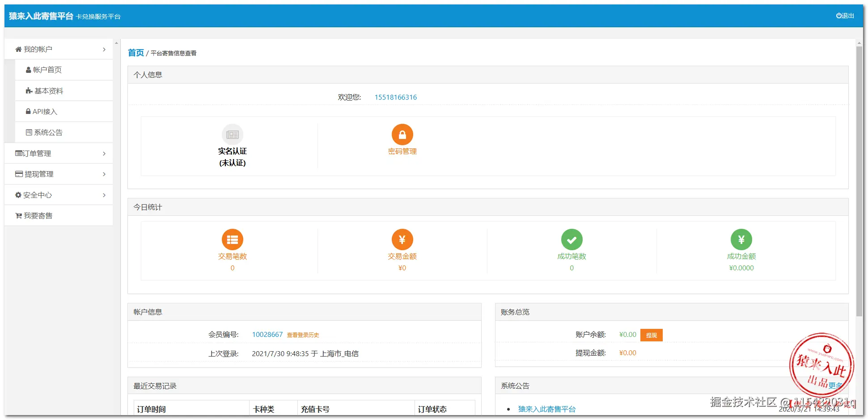The image size is (868, 420).
Task: Click the list icon beside 订单管理
Action: coord(19,153)
